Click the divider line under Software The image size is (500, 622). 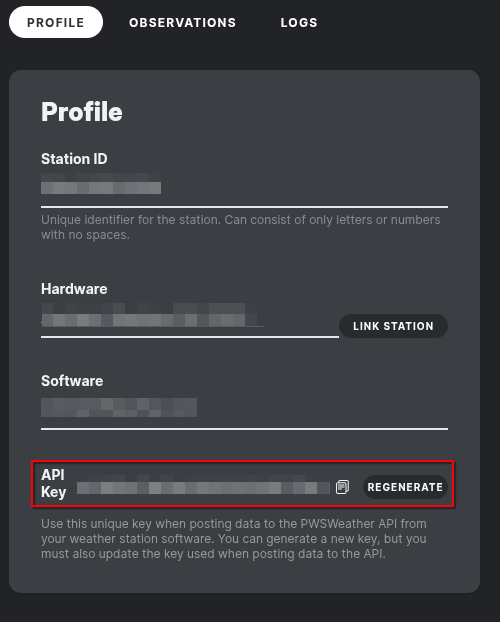point(244,429)
